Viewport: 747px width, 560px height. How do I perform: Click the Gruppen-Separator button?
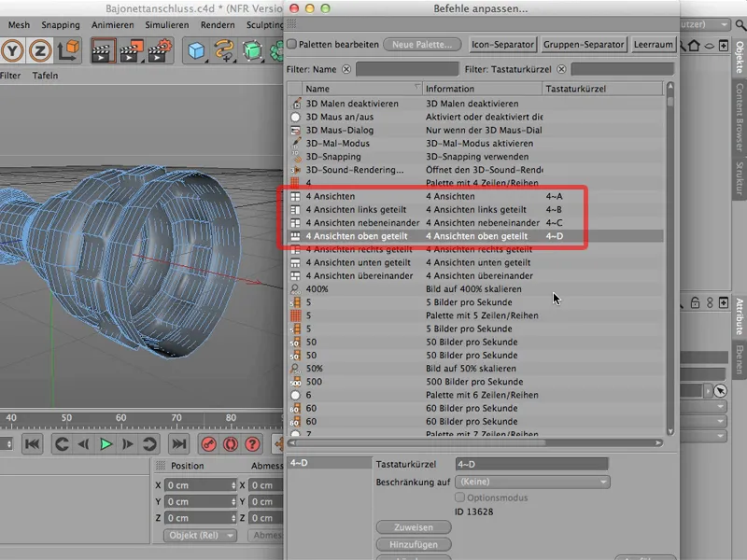pyautogui.click(x=584, y=44)
